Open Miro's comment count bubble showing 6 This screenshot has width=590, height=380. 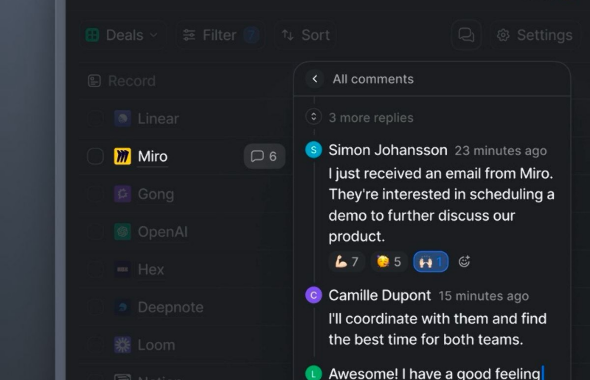click(265, 156)
